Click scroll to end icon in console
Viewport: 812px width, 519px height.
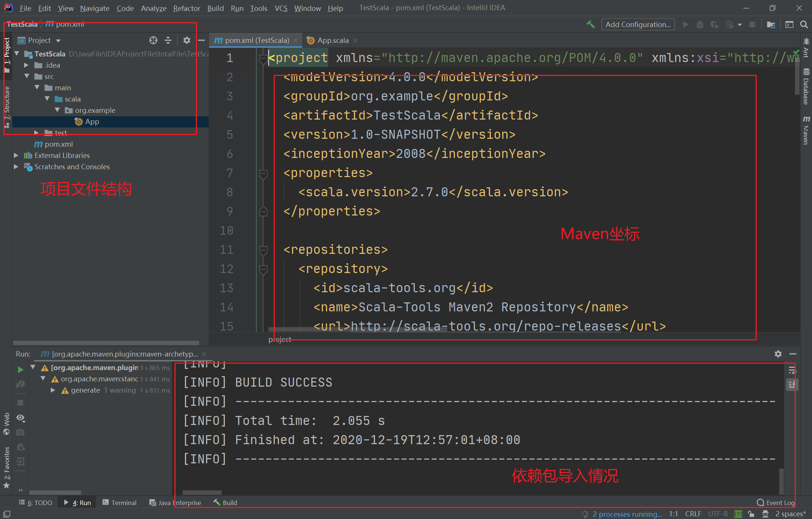[792, 385]
